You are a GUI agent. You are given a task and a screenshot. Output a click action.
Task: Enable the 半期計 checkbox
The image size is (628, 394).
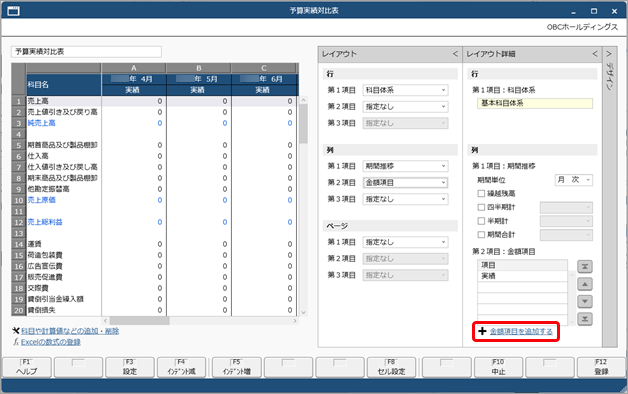[x=481, y=221]
